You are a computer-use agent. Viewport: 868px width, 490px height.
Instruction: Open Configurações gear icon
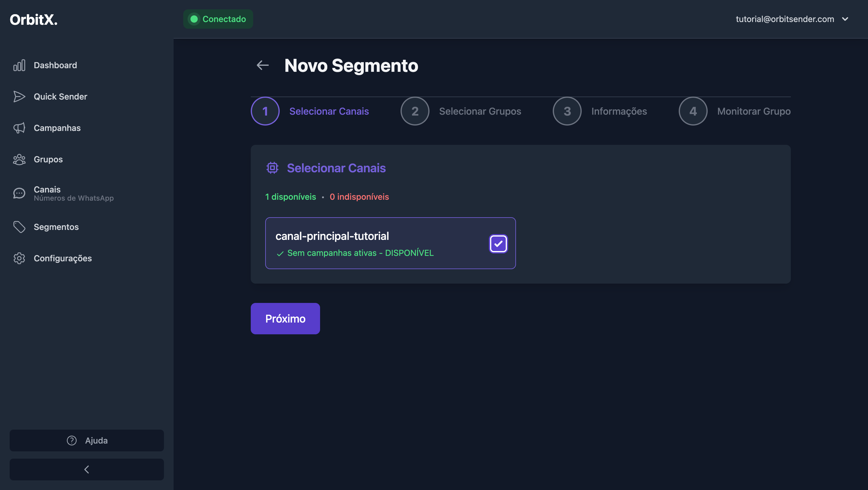coord(19,258)
